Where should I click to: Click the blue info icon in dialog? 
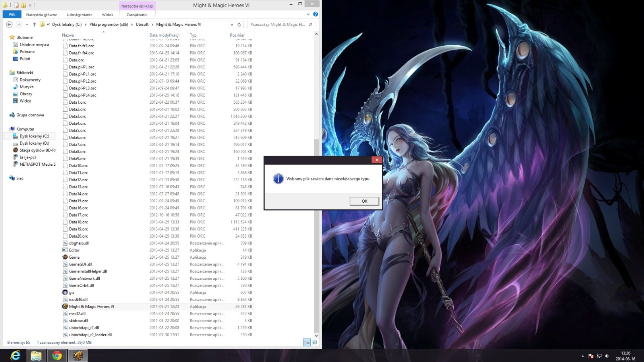[x=278, y=179]
